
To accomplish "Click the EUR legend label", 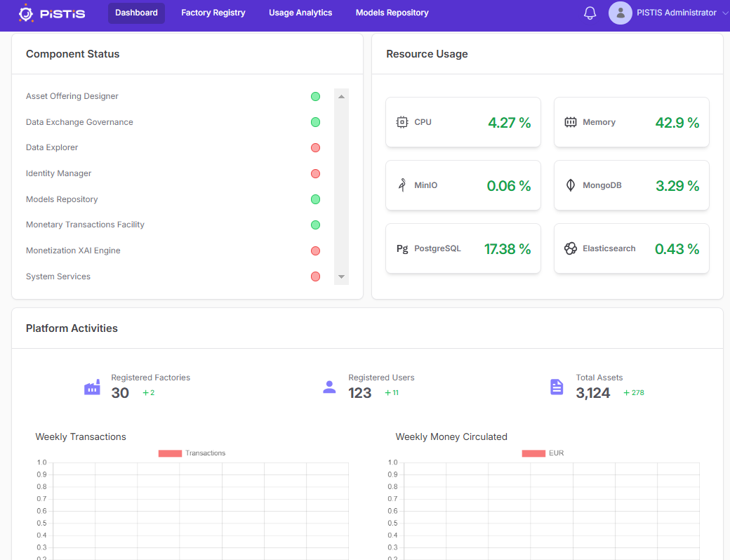I will pos(557,453).
